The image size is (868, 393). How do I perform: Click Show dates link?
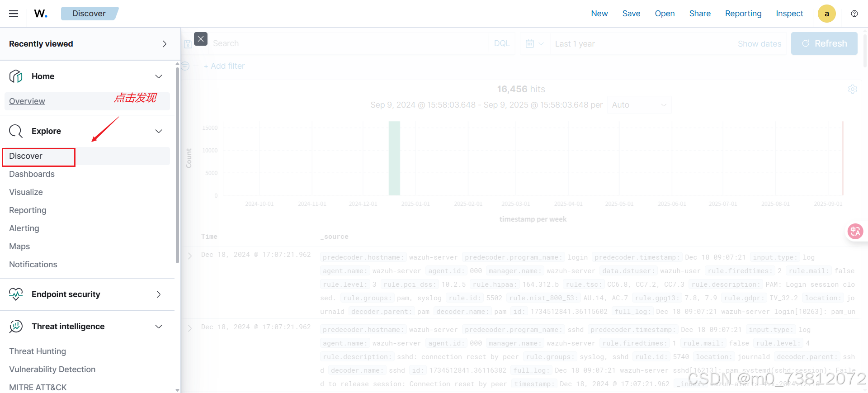point(759,44)
